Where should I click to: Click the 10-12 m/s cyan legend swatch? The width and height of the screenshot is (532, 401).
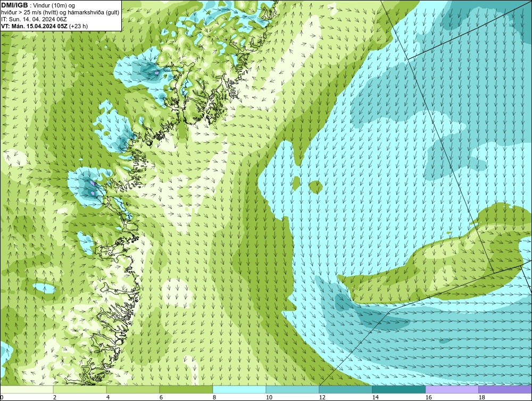coord(293,389)
